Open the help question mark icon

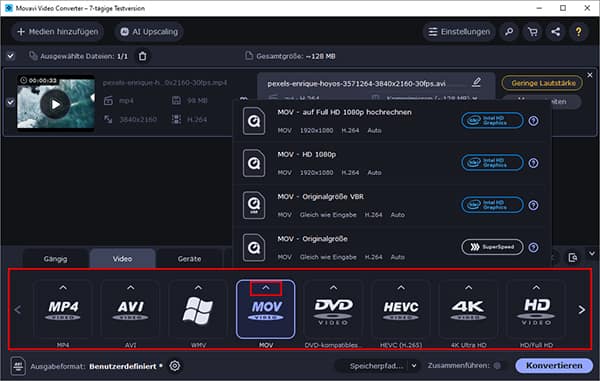click(579, 32)
